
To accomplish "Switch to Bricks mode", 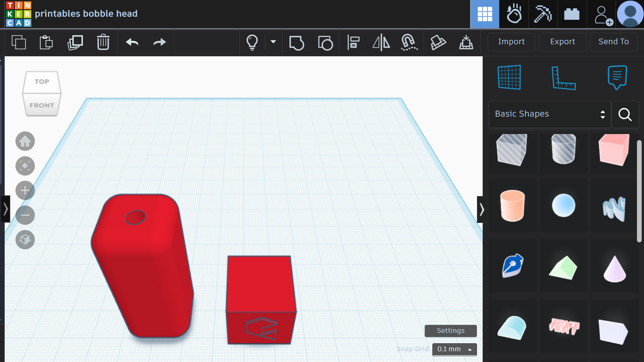I will [x=572, y=14].
